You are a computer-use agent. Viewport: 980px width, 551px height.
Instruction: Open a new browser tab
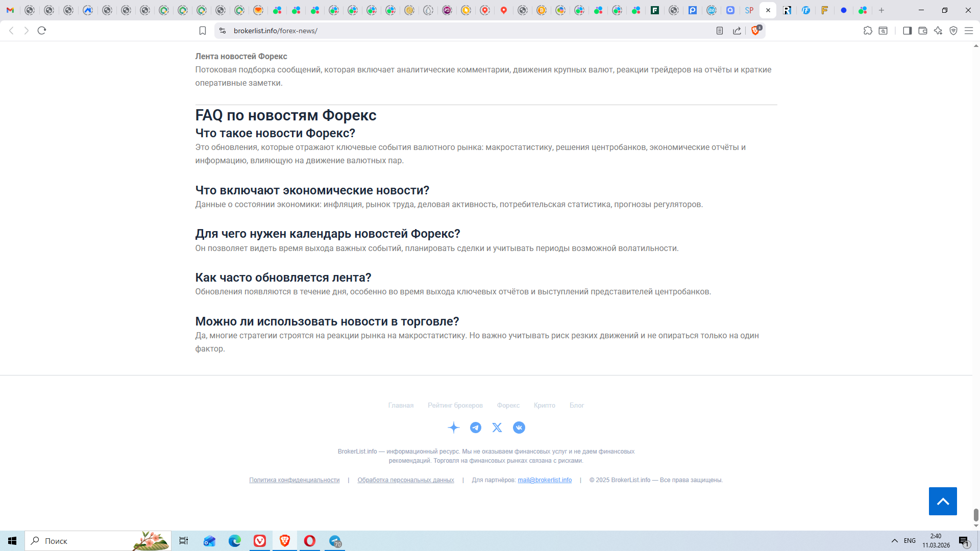click(881, 10)
